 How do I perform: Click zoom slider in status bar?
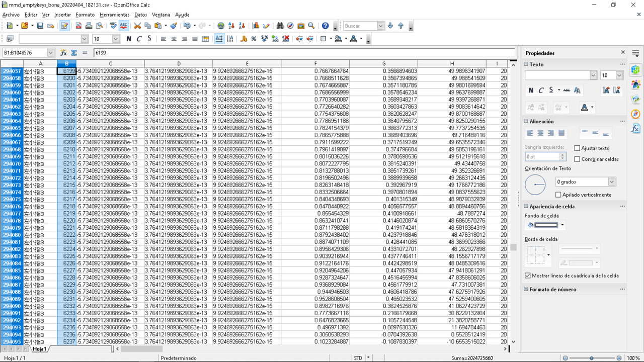(591, 358)
